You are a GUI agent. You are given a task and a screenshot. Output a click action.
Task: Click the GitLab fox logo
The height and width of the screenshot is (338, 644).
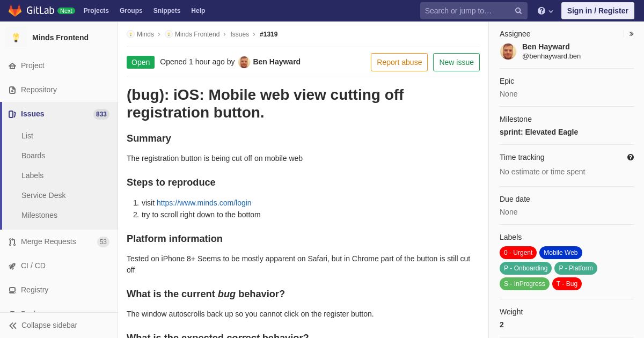[x=15, y=11]
